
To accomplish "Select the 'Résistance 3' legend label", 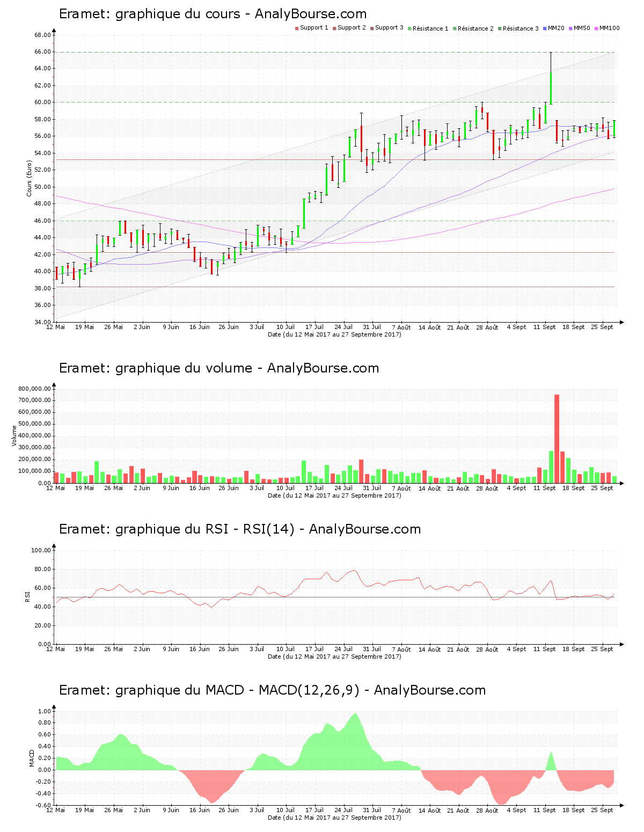I will pyautogui.click(x=521, y=28).
